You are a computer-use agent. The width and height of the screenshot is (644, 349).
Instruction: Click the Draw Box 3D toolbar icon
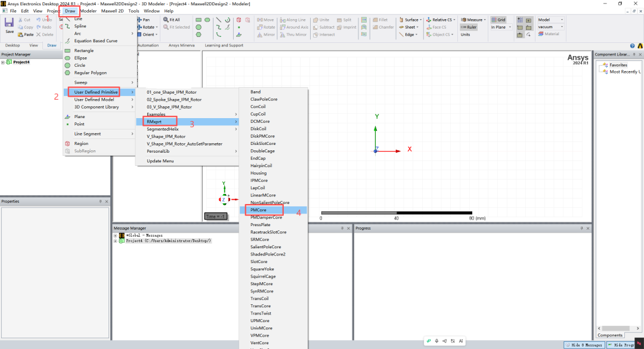pyautogui.click(x=239, y=20)
